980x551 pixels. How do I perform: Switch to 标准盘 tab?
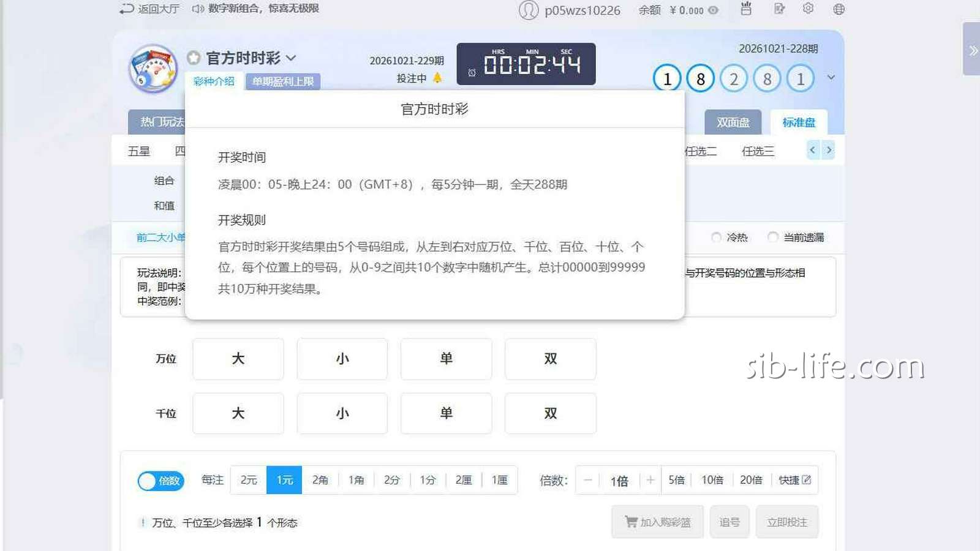799,122
